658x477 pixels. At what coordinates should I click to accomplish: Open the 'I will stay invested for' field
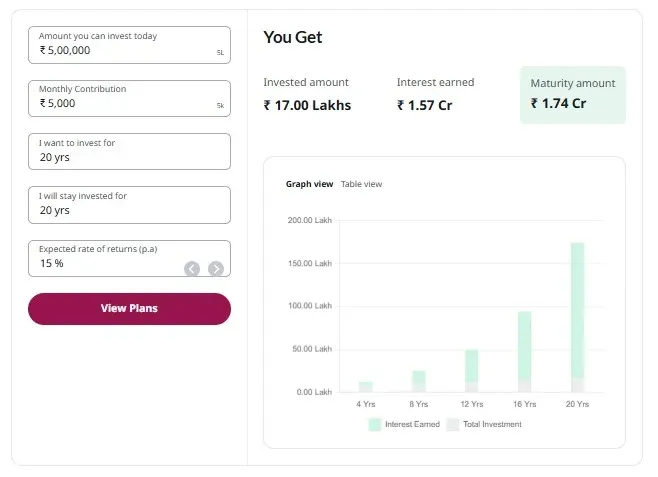coord(129,205)
